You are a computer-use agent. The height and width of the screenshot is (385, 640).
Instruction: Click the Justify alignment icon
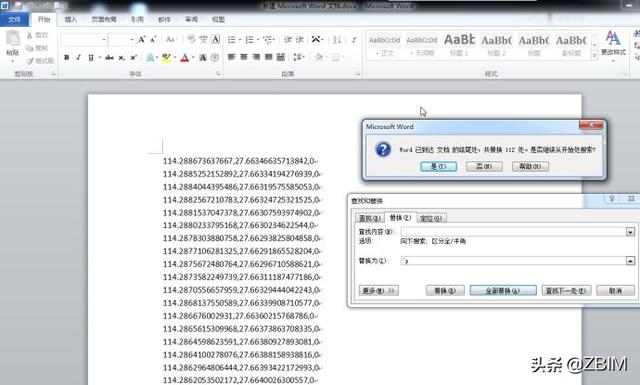point(268,57)
